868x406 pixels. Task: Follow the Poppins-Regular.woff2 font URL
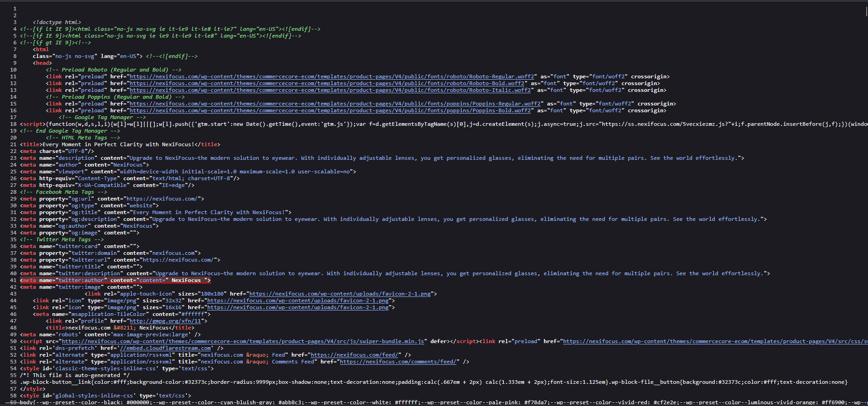pyautogui.click(x=335, y=104)
